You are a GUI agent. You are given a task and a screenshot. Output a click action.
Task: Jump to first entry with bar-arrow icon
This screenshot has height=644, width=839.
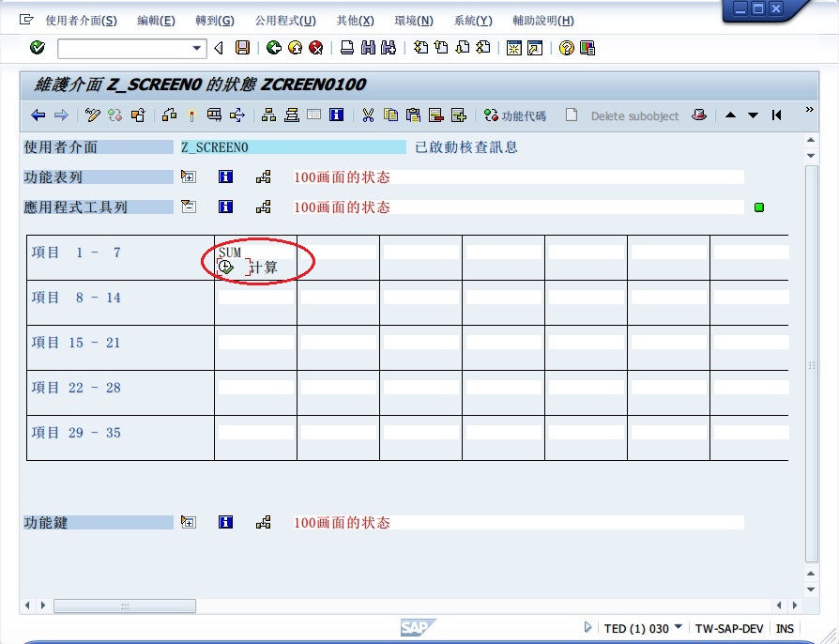tap(776, 115)
